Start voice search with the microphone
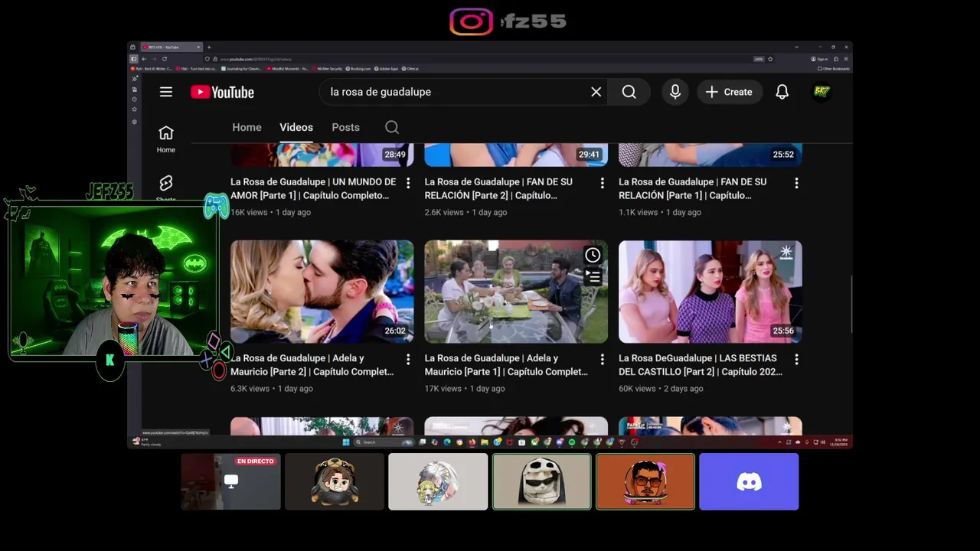 (x=675, y=92)
